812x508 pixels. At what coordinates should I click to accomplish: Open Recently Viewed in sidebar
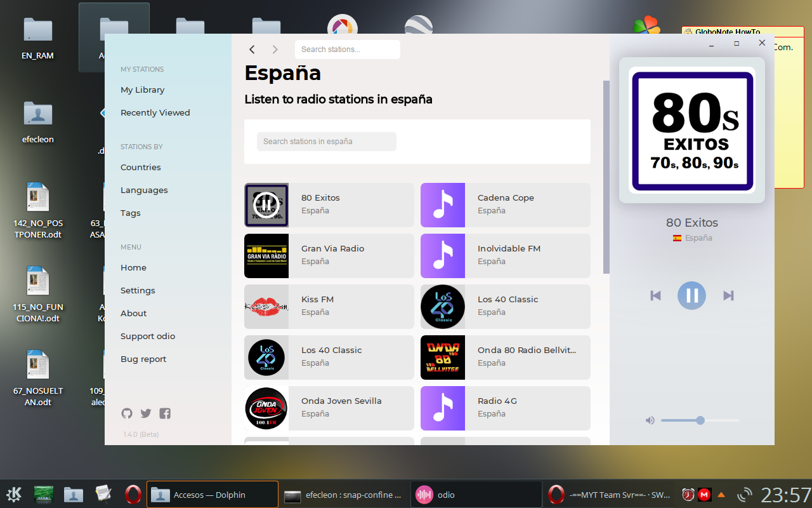tap(155, 113)
